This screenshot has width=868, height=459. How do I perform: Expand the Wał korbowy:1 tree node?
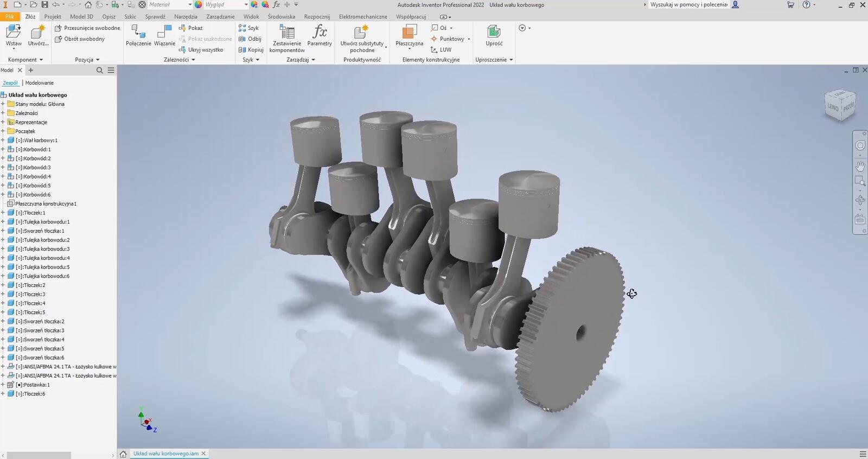click(x=3, y=141)
